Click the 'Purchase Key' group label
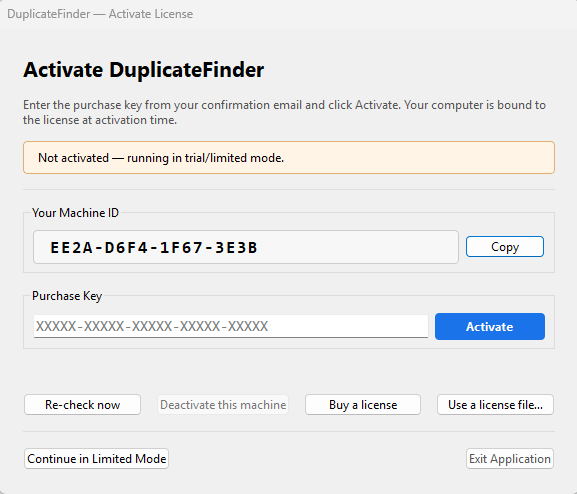Screen dimensions: 577x494 pyautogui.click(x=67, y=296)
